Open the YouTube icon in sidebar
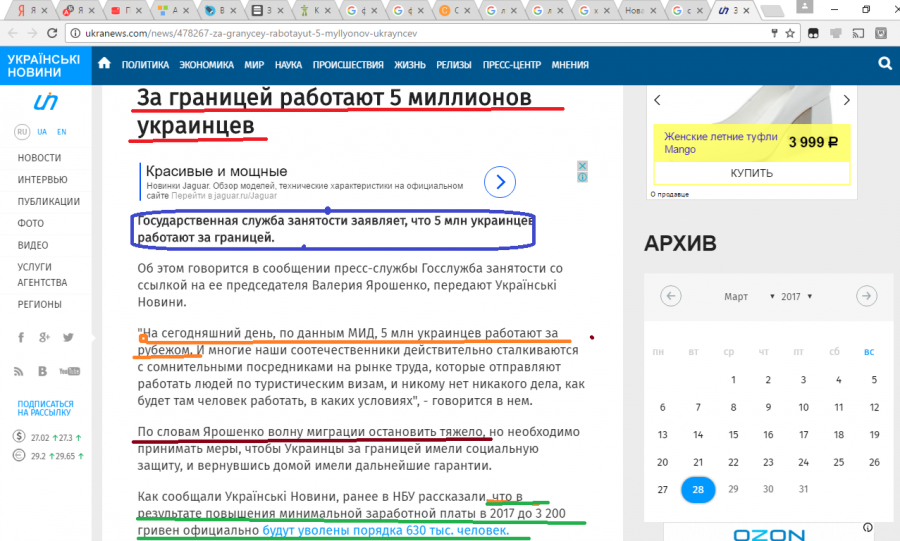The height and width of the screenshot is (541, 900). tap(68, 371)
